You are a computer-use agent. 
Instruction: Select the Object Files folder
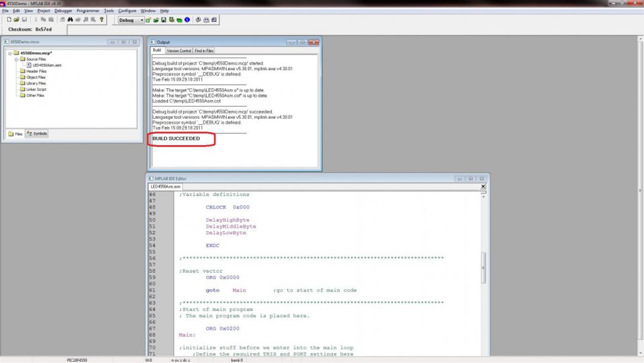[x=33, y=77]
